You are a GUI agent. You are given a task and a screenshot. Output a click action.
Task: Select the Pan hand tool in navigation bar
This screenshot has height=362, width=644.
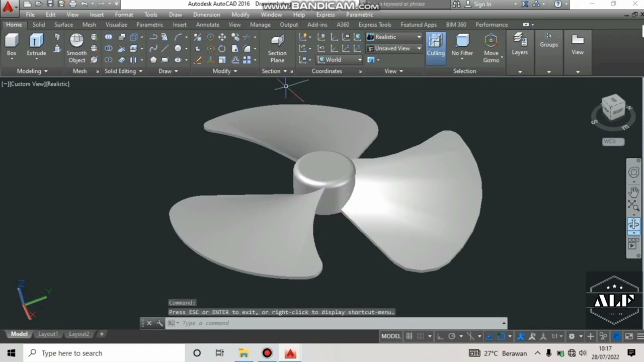633,192
